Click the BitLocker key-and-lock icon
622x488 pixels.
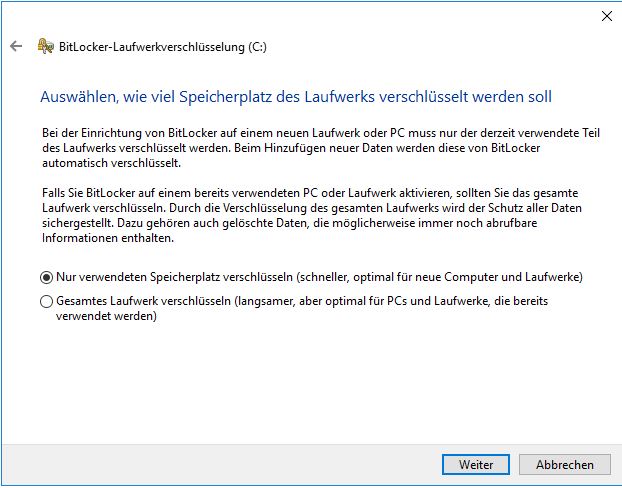[46, 46]
